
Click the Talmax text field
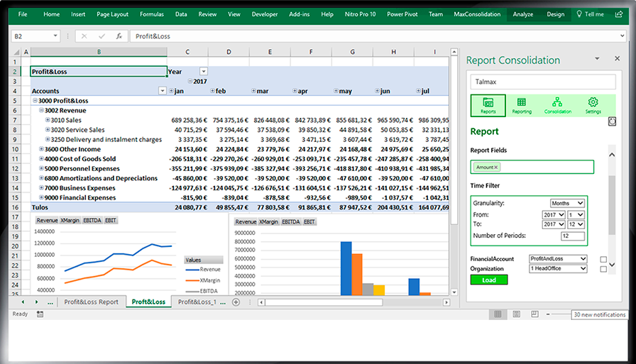543,82
